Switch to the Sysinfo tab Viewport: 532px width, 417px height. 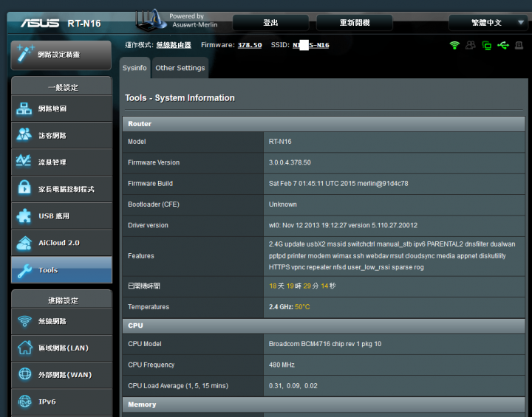pos(134,68)
